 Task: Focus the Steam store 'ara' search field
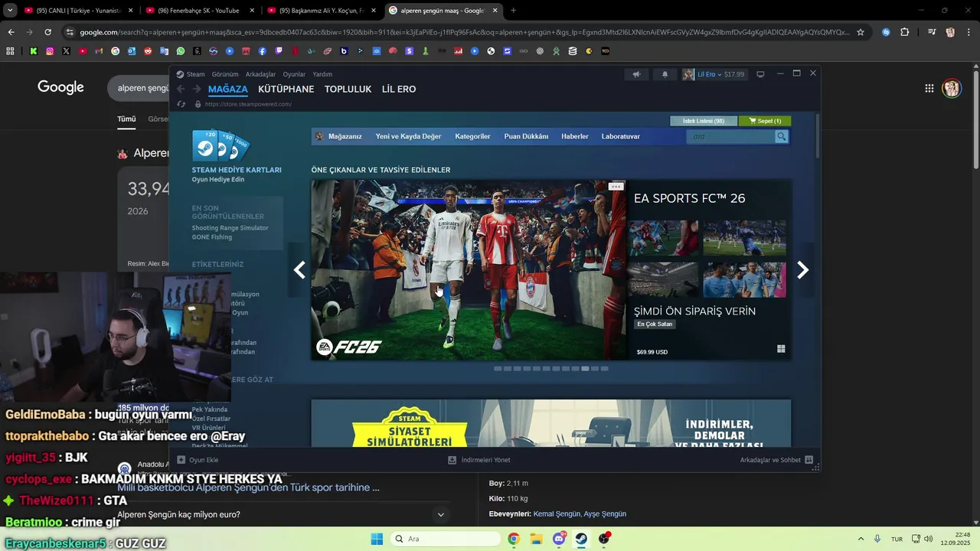coord(731,136)
